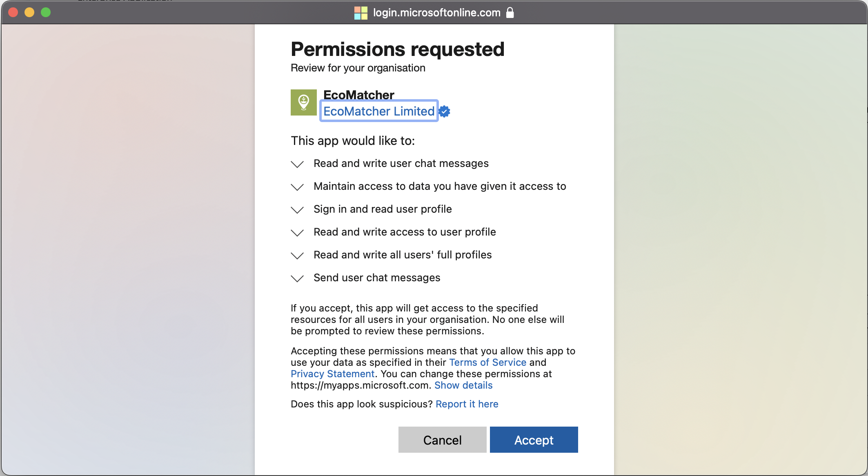The width and height of the screenshot is (868, 476).
Task: Expand "Sign in and read user profile"
Action: click(297, 210)
